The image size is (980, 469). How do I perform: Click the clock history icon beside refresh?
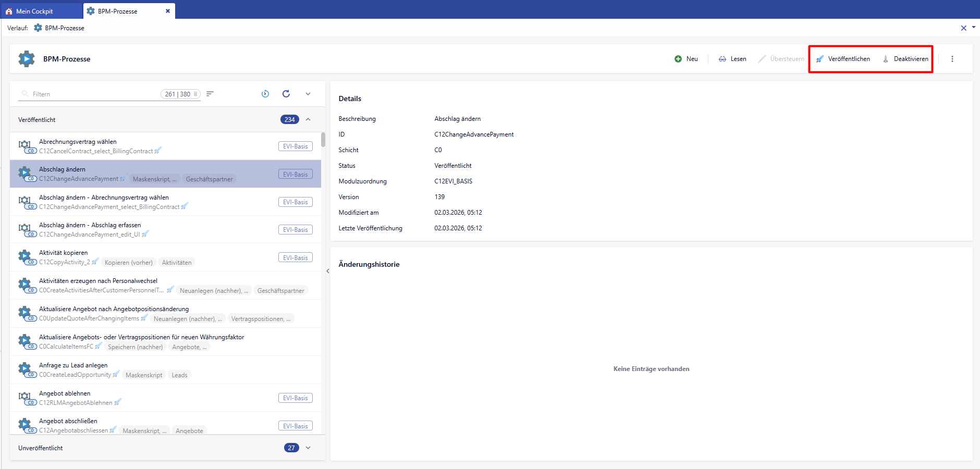(265, 94)
